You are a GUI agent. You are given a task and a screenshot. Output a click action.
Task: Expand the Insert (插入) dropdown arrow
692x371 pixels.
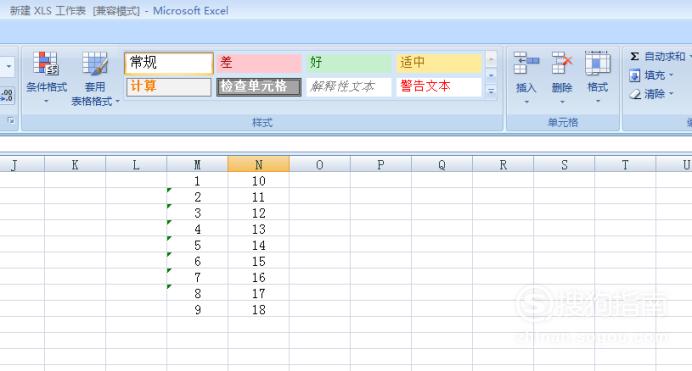pyautogui.click(x=526, y=102)
